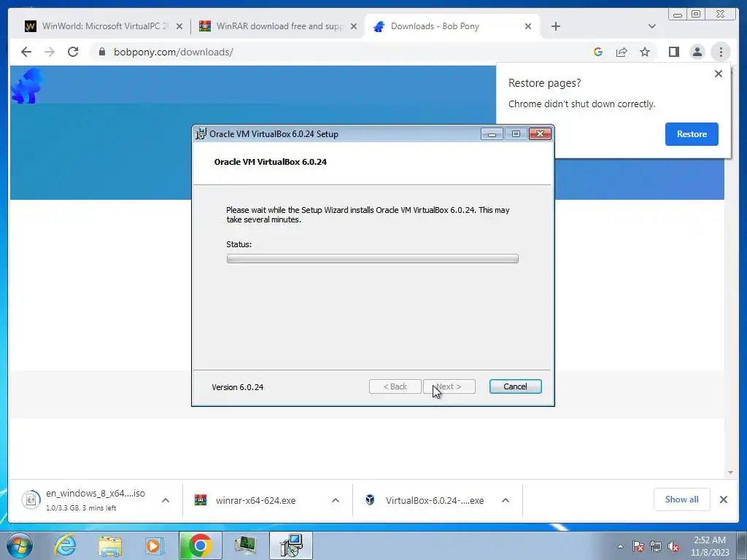Click the page scrollbar down arrow

[730, 472]
